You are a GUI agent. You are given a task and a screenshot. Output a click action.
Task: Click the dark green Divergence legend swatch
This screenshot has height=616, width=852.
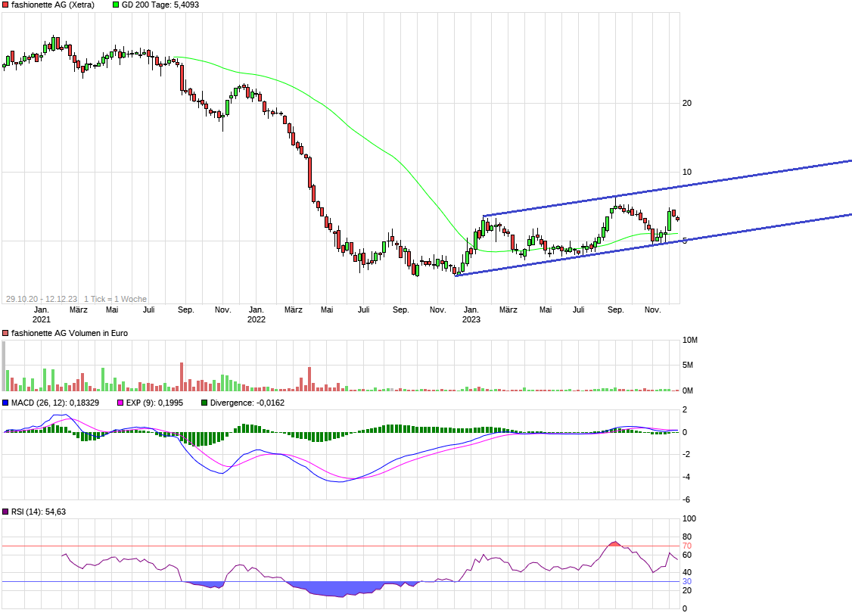[204, 403]
